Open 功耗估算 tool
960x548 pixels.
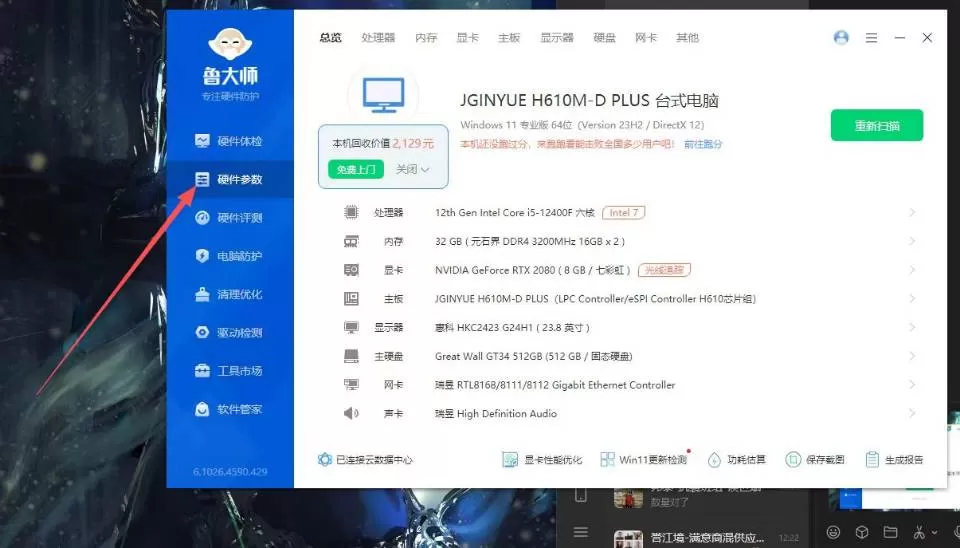click(737, 460)
